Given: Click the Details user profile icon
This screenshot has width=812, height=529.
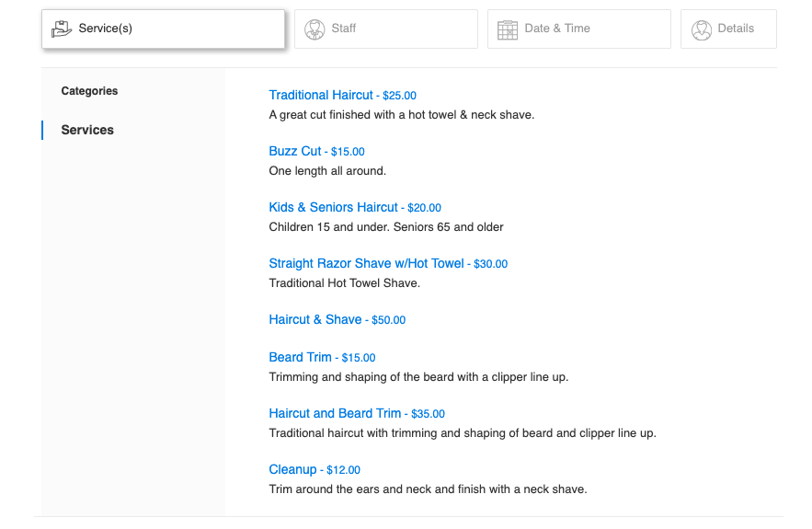Looking at the screenshot, I should coord(702,29).
